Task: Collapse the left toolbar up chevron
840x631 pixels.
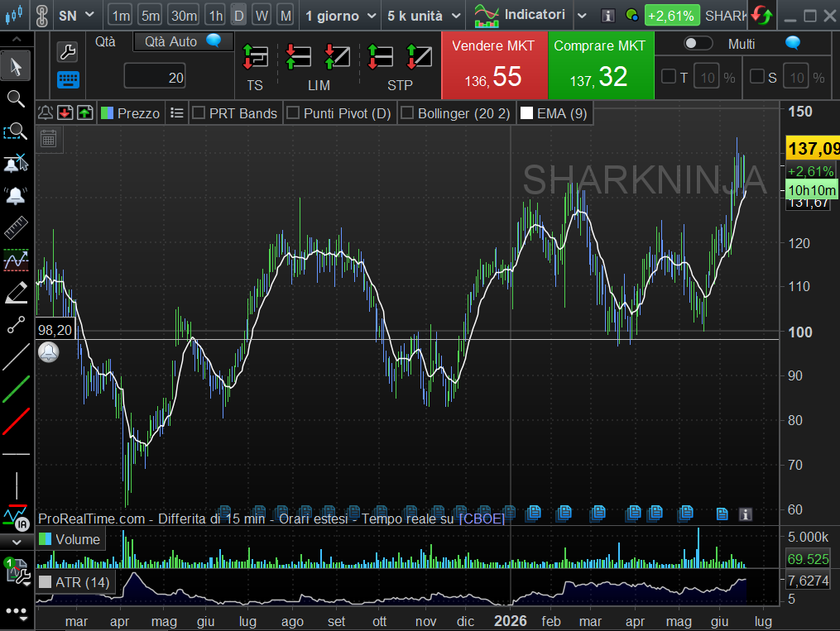Action: [16, 39]
